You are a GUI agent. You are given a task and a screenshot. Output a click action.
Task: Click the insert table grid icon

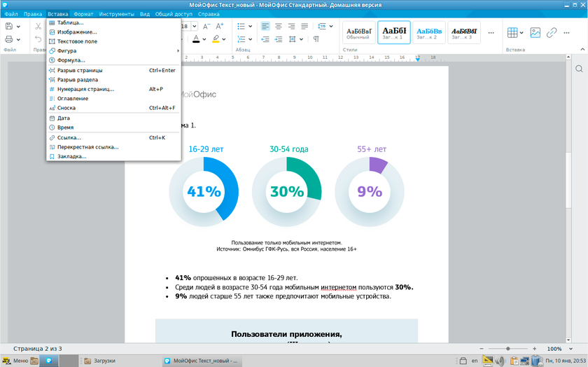click(x=512, y=32)
